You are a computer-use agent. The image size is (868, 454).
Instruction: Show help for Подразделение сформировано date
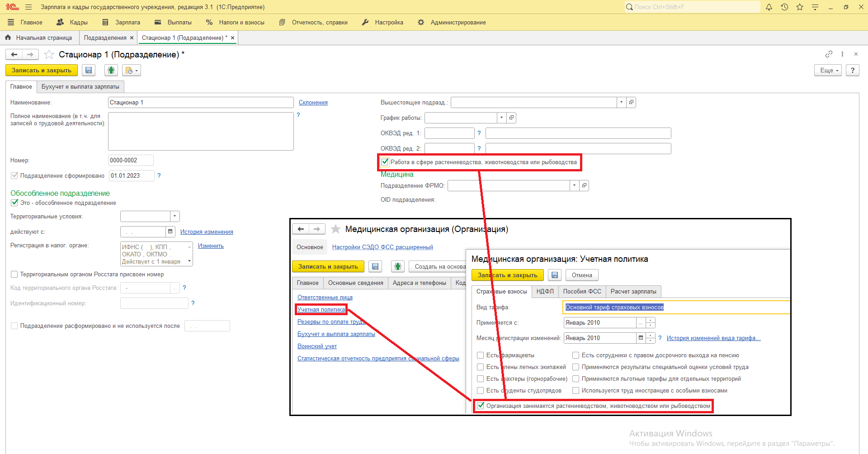[x=159, y=176]
